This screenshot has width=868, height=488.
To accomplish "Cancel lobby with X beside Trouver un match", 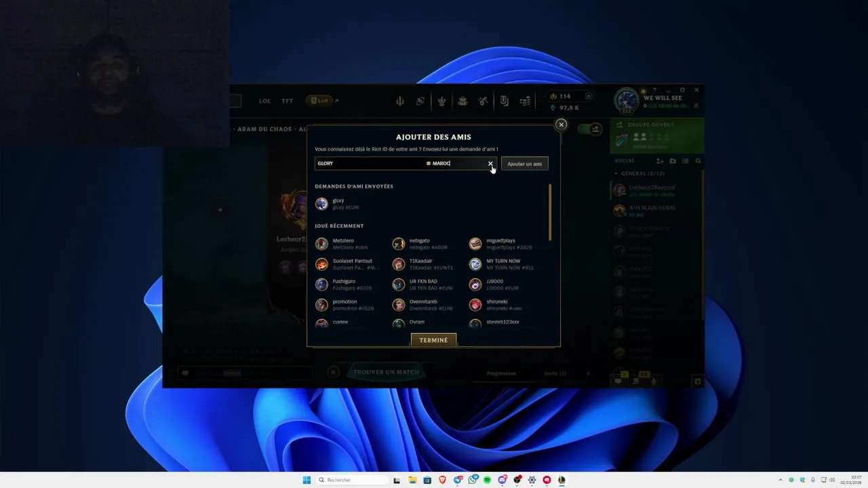I will click(x=333, y=372).
